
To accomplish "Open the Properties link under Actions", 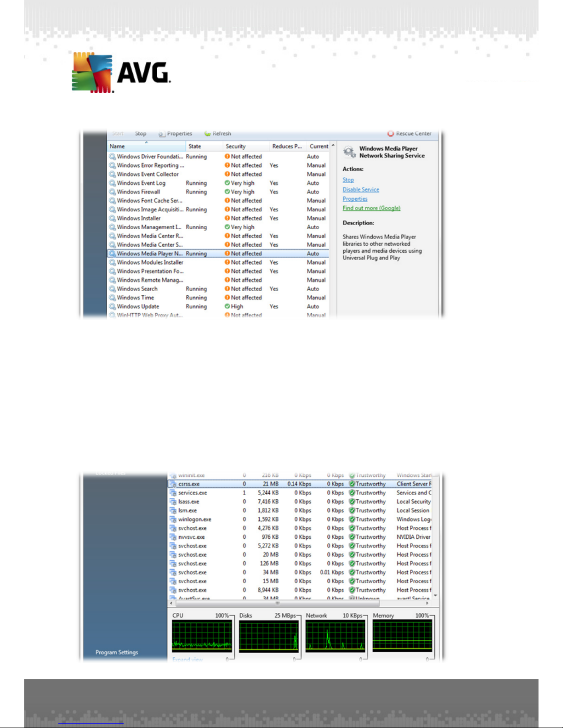I will pos(355,199).
